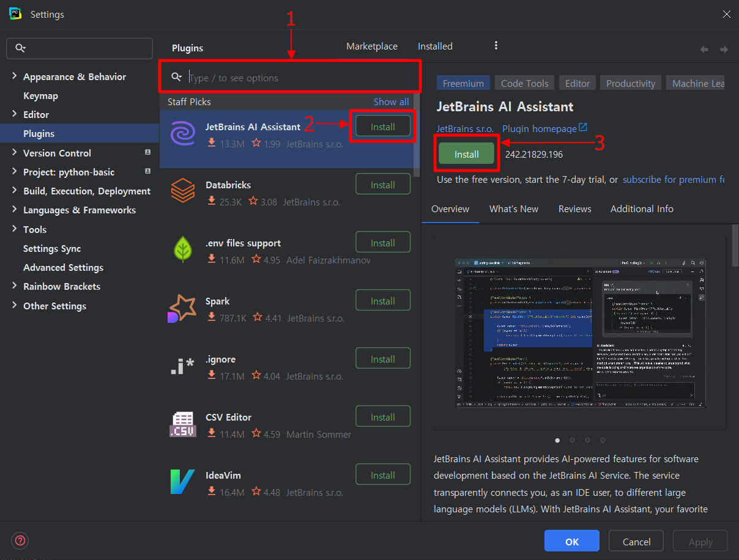Switch to the Marketplace tab
739x560 pixels.
[372, 46]
